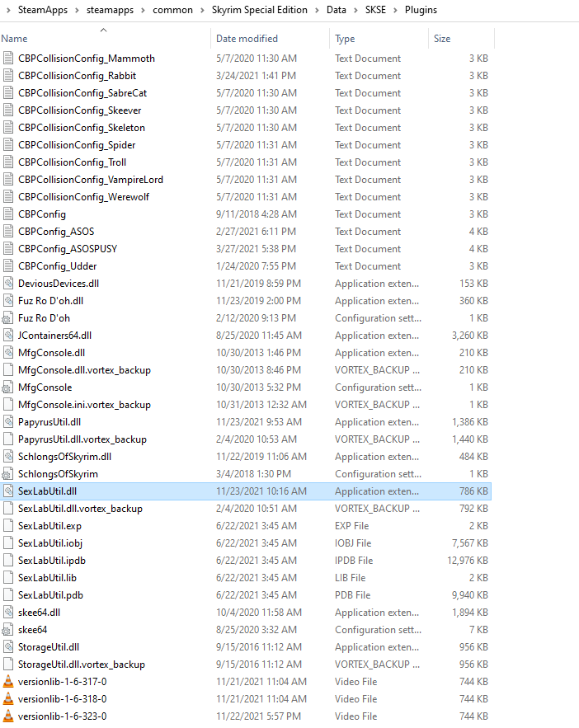Click the skee64 configuration settings icon

[7, 630]
